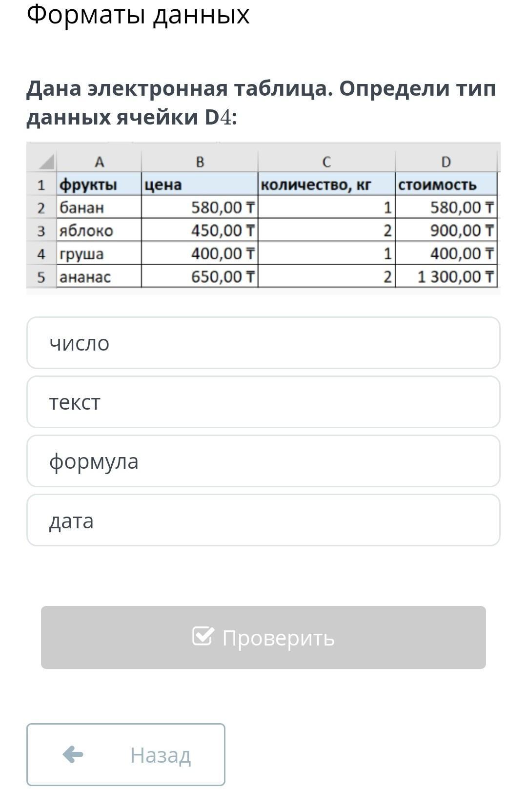Click the "количество, кг" header cell

click(x=326, y=185)
